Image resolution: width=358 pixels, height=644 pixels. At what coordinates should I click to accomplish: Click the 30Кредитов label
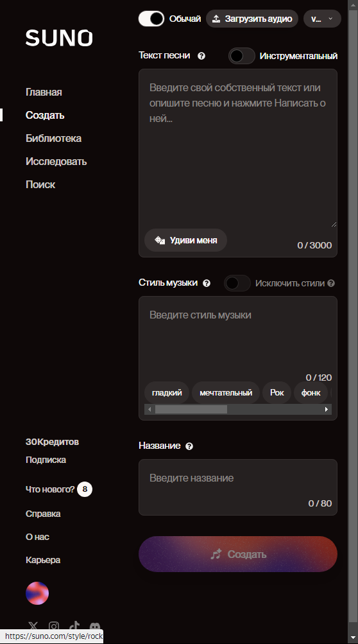tap(52, 442)
